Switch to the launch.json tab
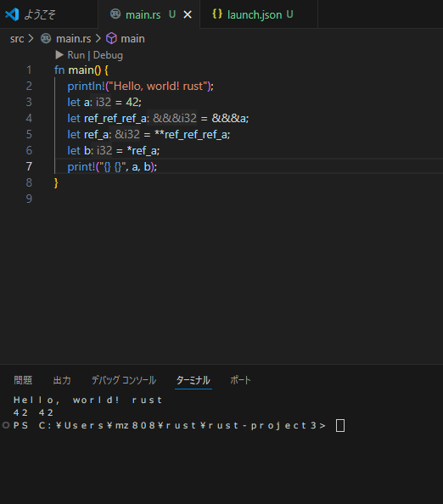 pos(255,14)
